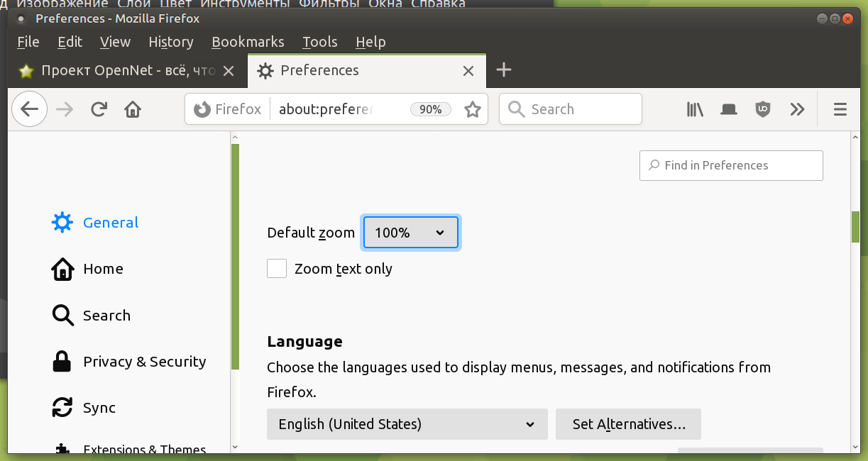Click the uBlock Origin shield icon
The width and height of the screenshot is (868, 461).
[762, 109]
